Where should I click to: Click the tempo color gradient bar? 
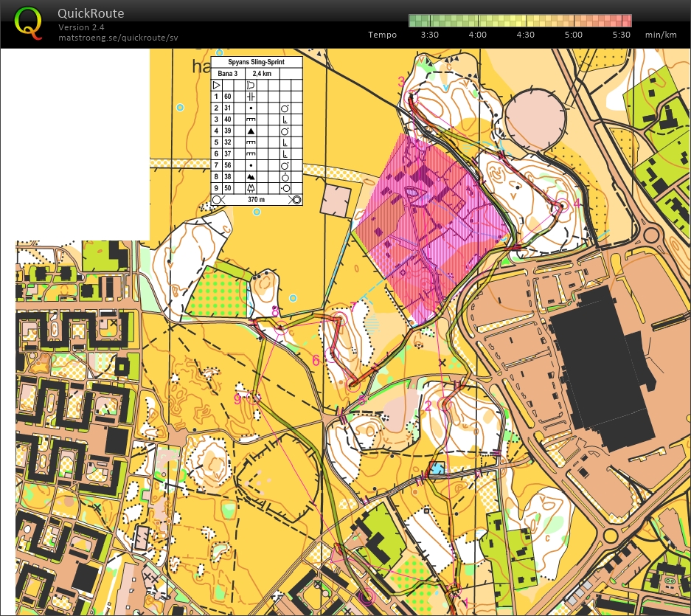tap(520, 21)
